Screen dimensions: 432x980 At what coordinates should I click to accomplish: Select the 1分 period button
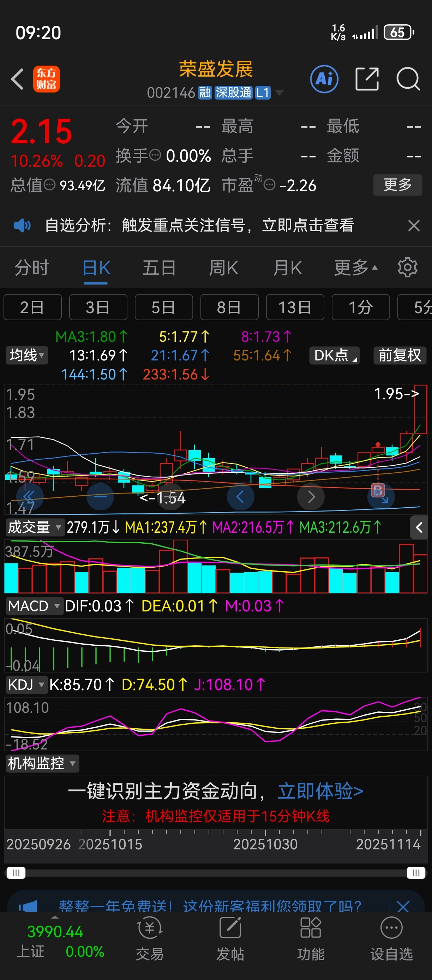pos(360,307)
